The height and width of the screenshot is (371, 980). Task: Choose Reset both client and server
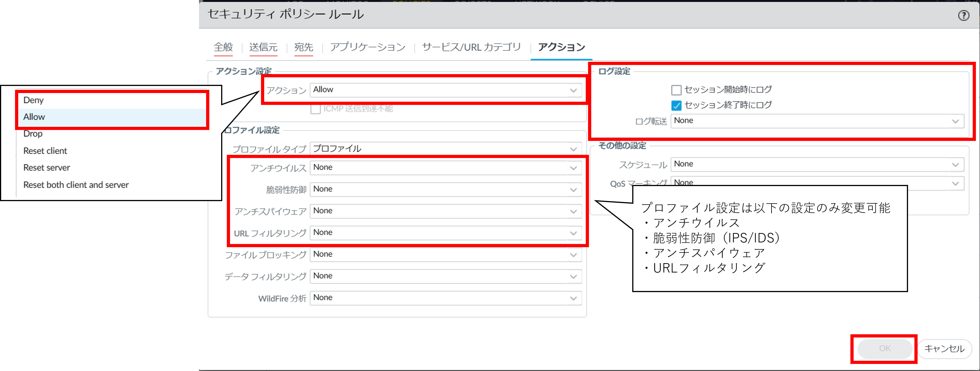coord(76,185)
